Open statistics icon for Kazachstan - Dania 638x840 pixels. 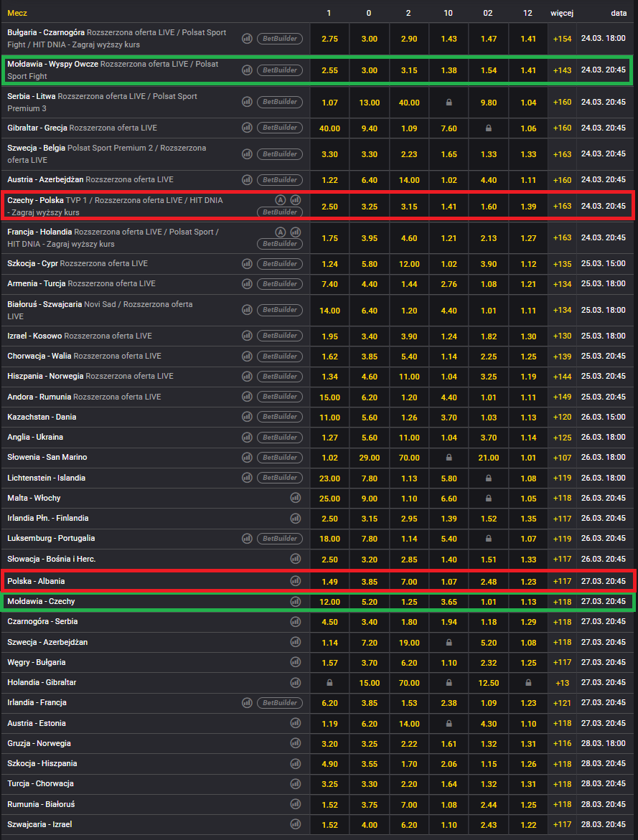tap(247, 417)
